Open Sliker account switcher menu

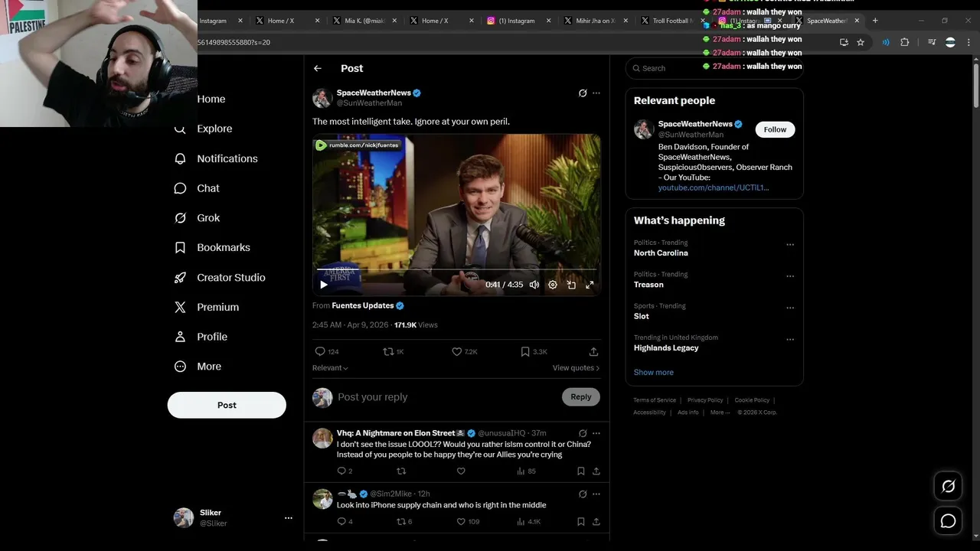(288, 518)
